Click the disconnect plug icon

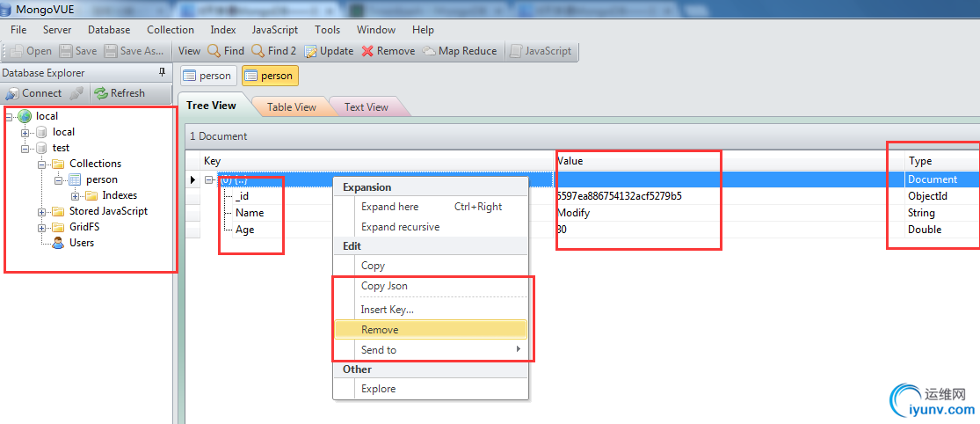[x=76, y=93]
